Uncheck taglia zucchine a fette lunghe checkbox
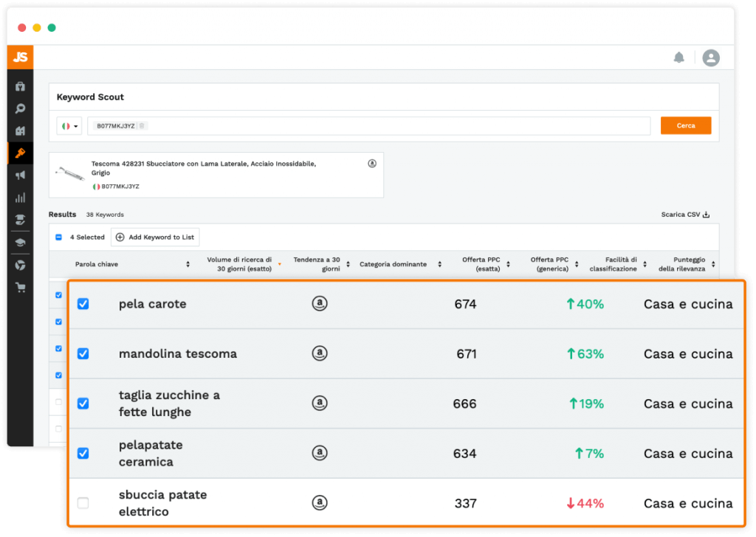The image size is (756, 537). click(x=83, y=403)
